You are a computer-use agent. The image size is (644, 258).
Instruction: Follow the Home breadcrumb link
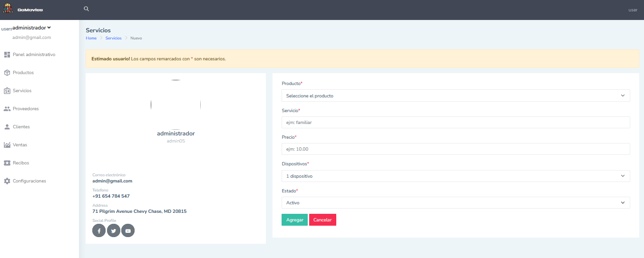(91, 38)
